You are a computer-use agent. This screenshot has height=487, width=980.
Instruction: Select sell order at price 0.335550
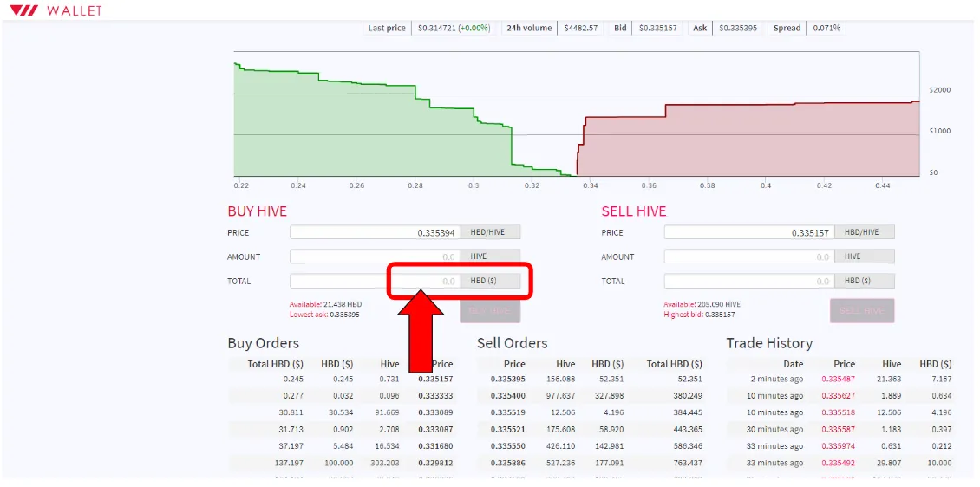[x=591, y=446]
